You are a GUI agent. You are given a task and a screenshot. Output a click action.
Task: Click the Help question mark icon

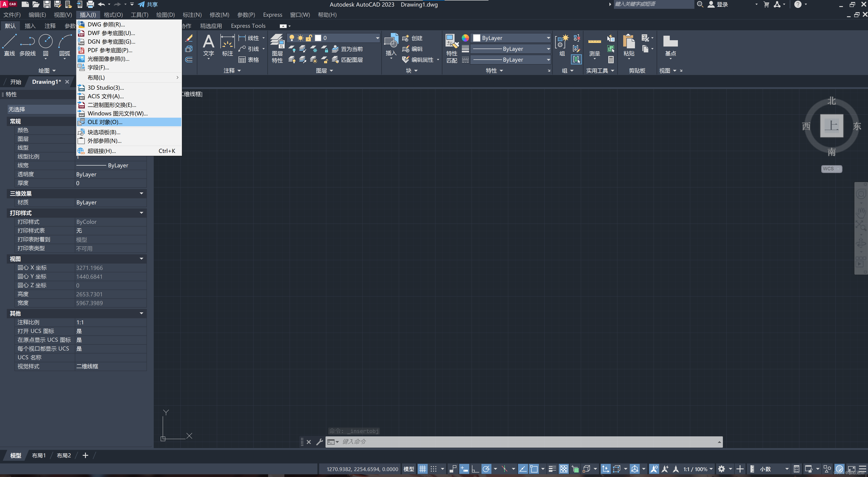click(x=797, y=4)
